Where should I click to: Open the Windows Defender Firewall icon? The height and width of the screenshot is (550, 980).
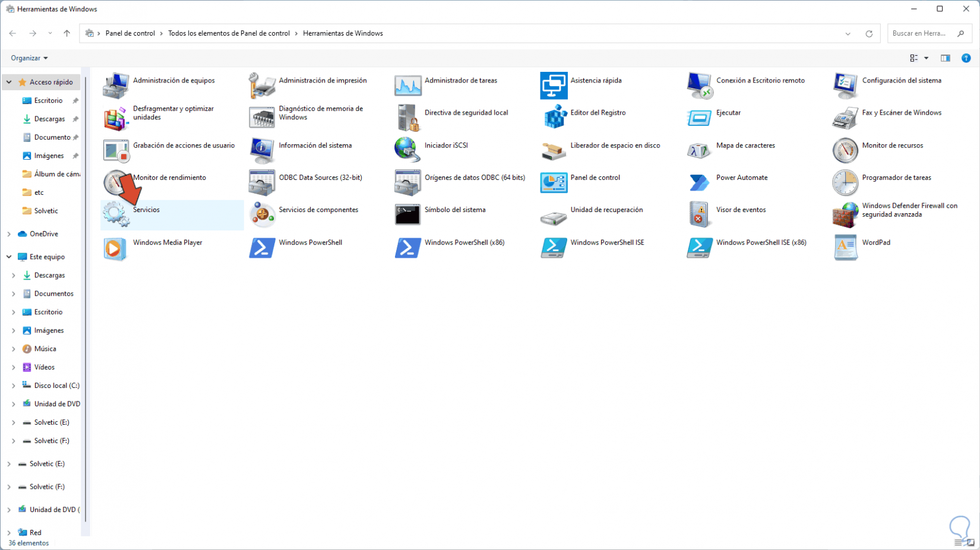[845, 214]
